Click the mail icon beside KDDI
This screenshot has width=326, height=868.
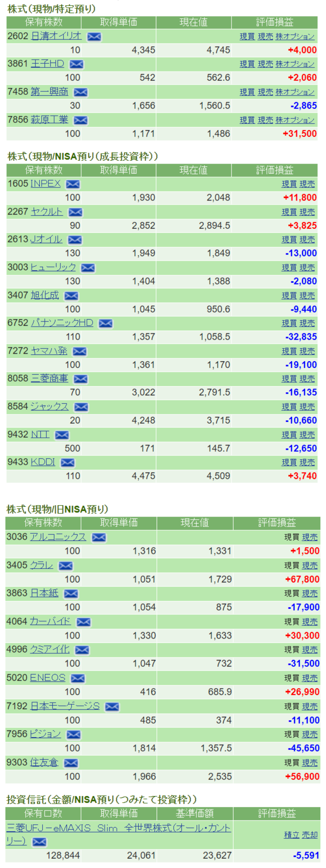[x=67, y=463]
